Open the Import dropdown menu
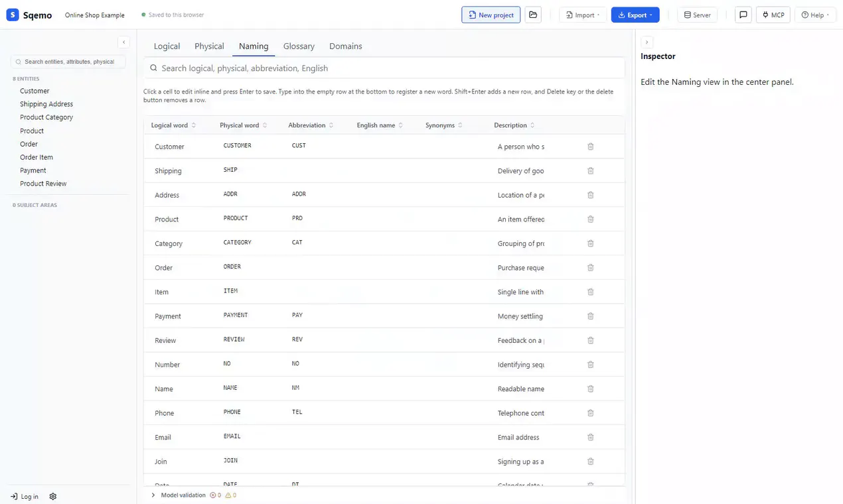The image size is (843, 504). 583,15
